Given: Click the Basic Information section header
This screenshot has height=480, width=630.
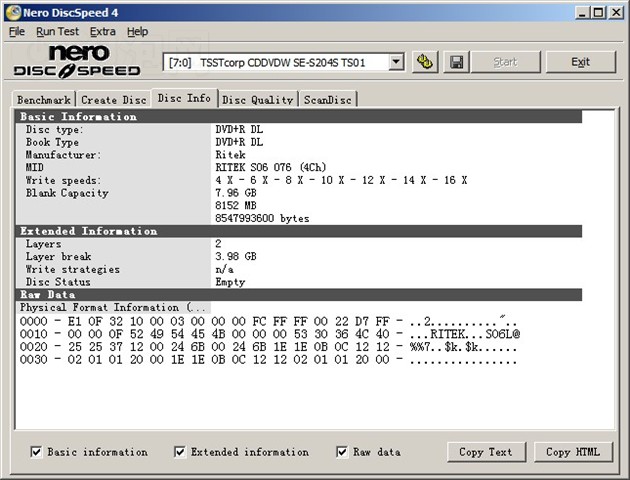Looking at the screenshot, I should (299, 116).
